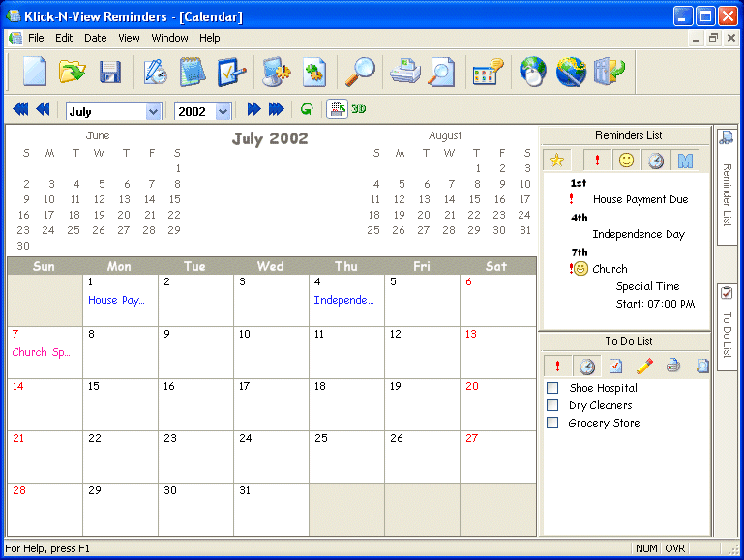Click the star filter in Reminders List
744x560 pixels.
556,161
